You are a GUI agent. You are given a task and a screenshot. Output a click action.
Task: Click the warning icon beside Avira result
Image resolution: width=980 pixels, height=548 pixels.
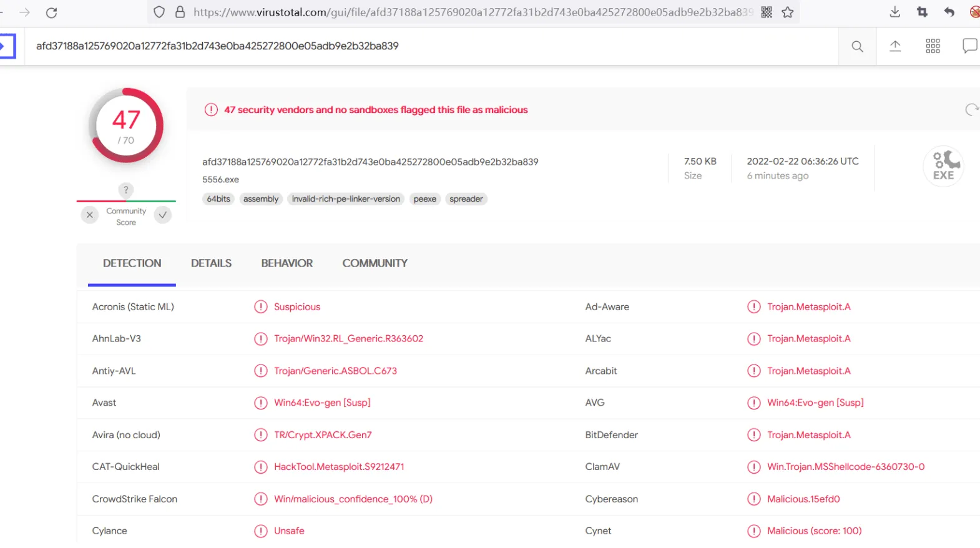coord(261,435)
